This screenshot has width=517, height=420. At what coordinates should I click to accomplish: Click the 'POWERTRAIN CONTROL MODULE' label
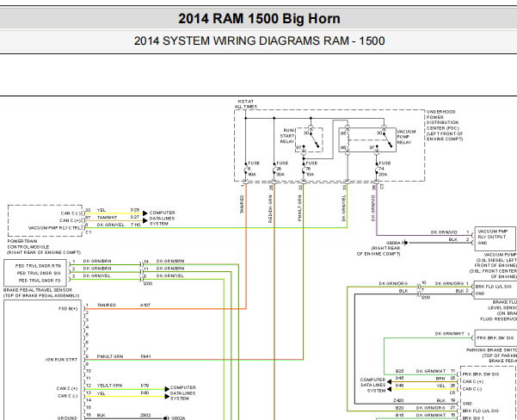click(x=44, y=247)
